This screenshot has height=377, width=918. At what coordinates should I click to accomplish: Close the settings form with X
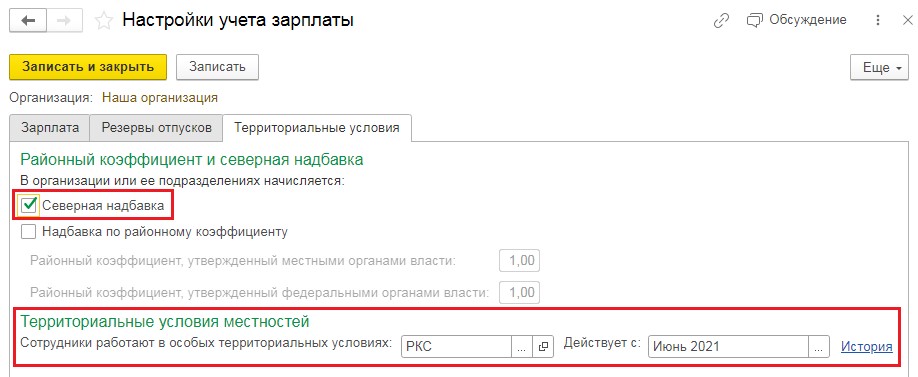906,20
